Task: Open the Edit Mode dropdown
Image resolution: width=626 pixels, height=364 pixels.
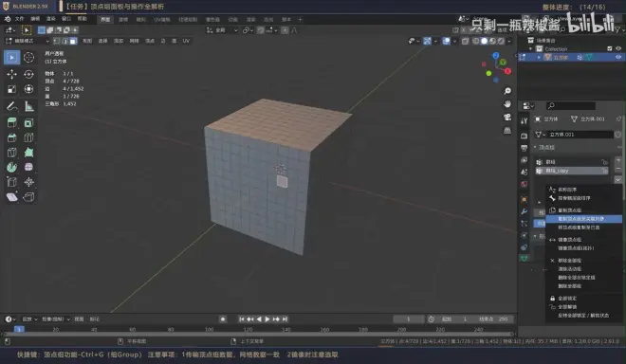Action: pos(28,41)
